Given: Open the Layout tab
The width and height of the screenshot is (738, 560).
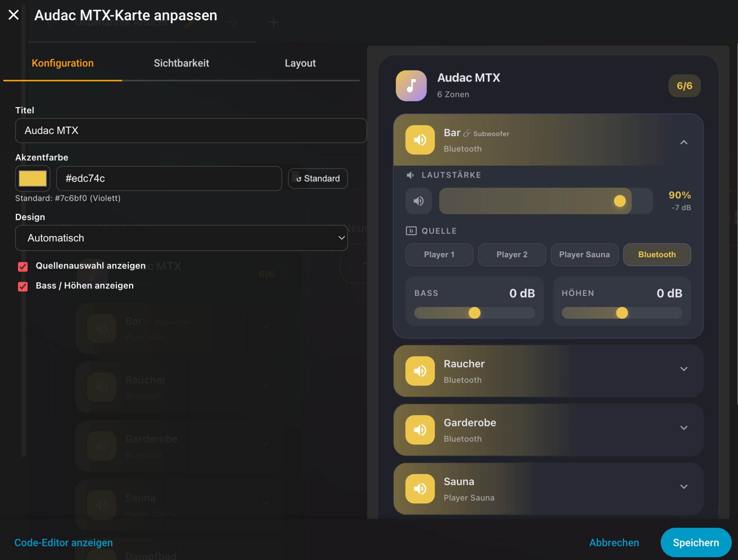Looking at the screenshot, I should coord(300,63).
